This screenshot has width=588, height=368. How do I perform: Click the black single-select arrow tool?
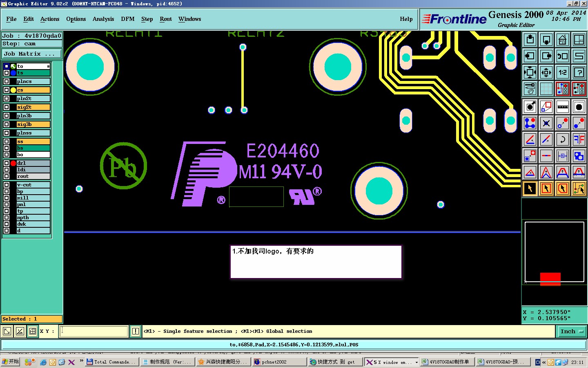[530, 188]
